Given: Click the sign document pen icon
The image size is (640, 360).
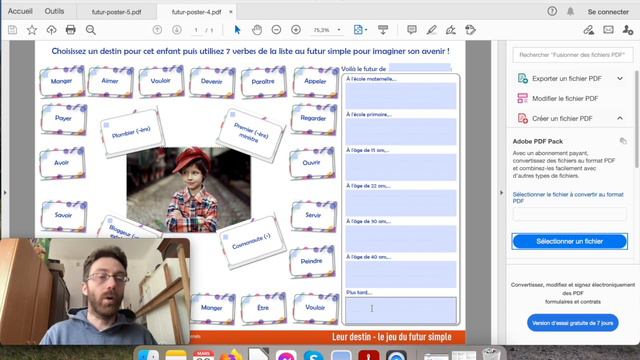Looking at the screenshot, I should coord(451,29).
